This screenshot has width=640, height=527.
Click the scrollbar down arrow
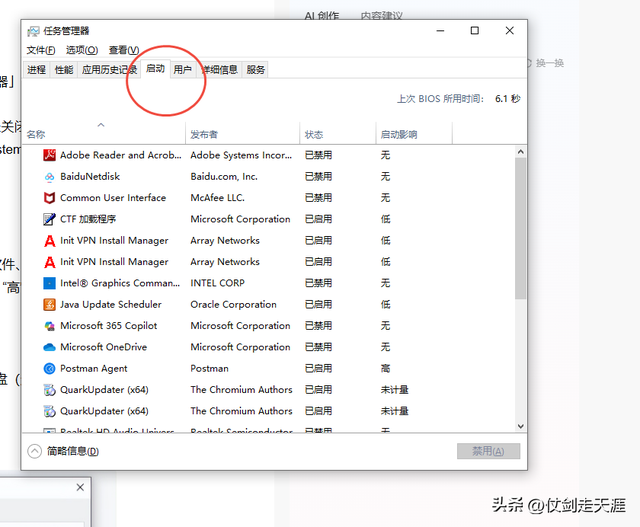pos(520,426)
